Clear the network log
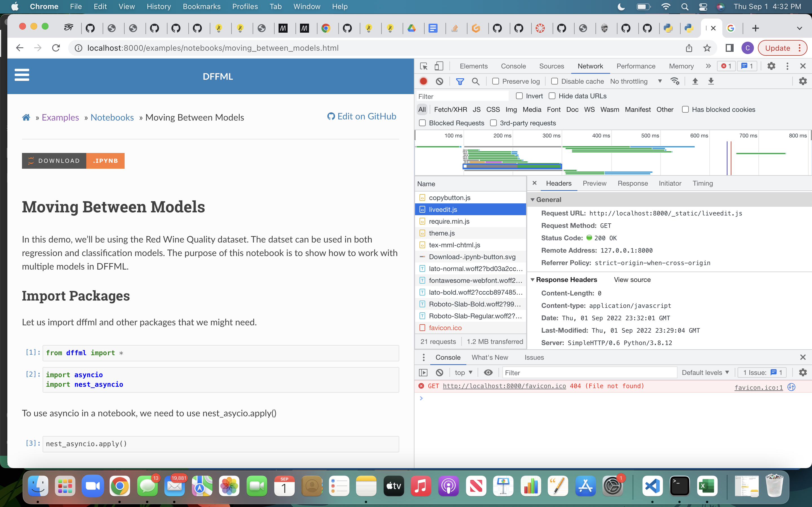 click(x=440, y=81)
